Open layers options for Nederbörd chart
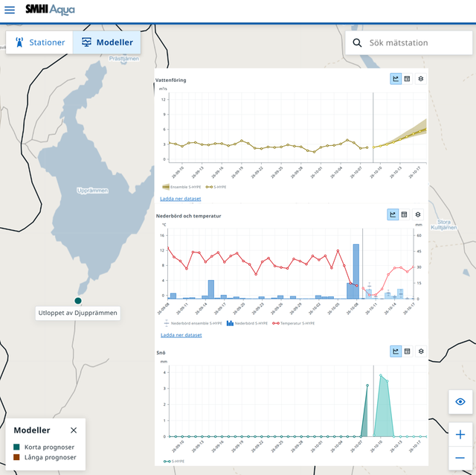 click(x=418, y=214)
